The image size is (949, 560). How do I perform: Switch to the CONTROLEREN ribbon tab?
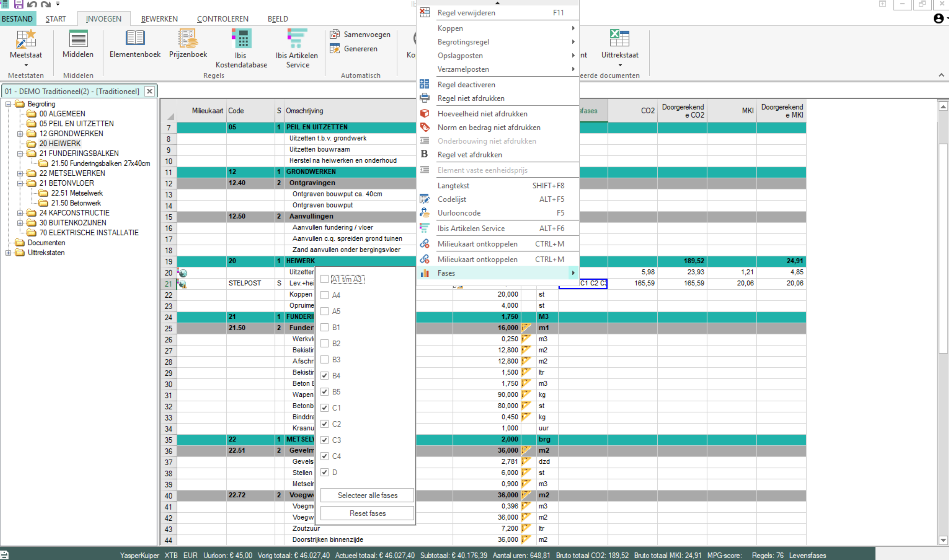(222, 19)
